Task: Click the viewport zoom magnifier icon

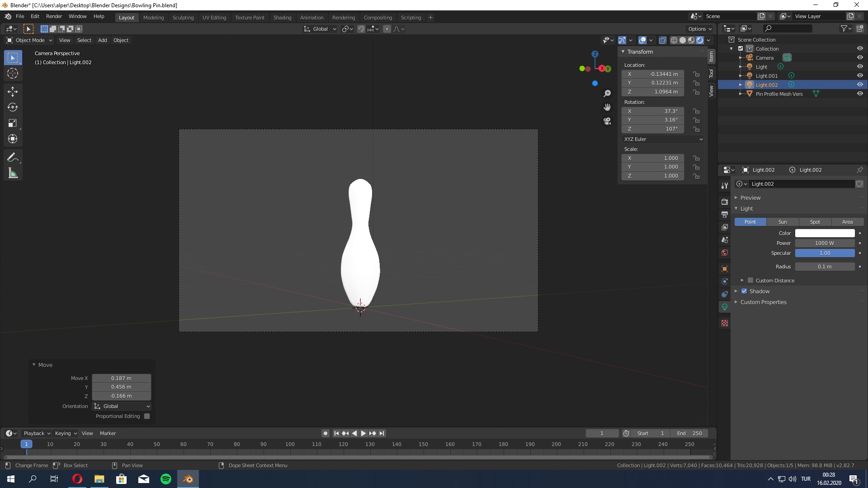Action: pyautogui.click(x=607, y=94)
